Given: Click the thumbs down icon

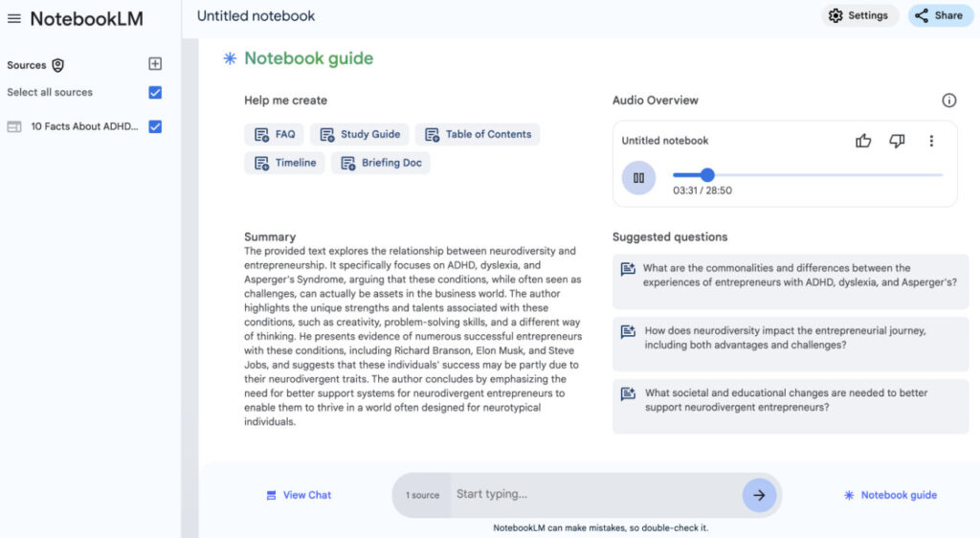Looking at the screenshot, I should tap(897, 141).
